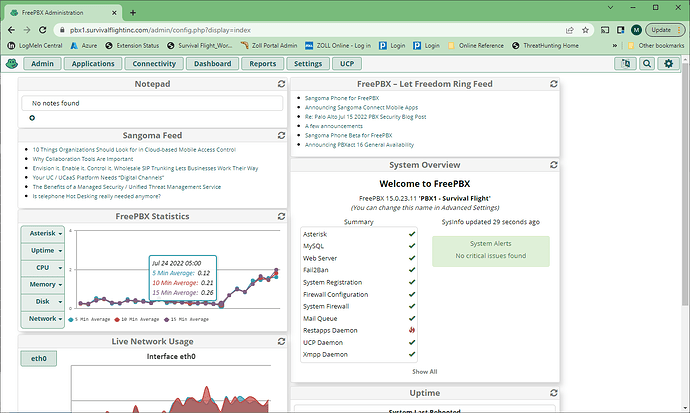
Task: Toggle the browser side panel icon
Action: pyautogui.click(x=620, y=30)
